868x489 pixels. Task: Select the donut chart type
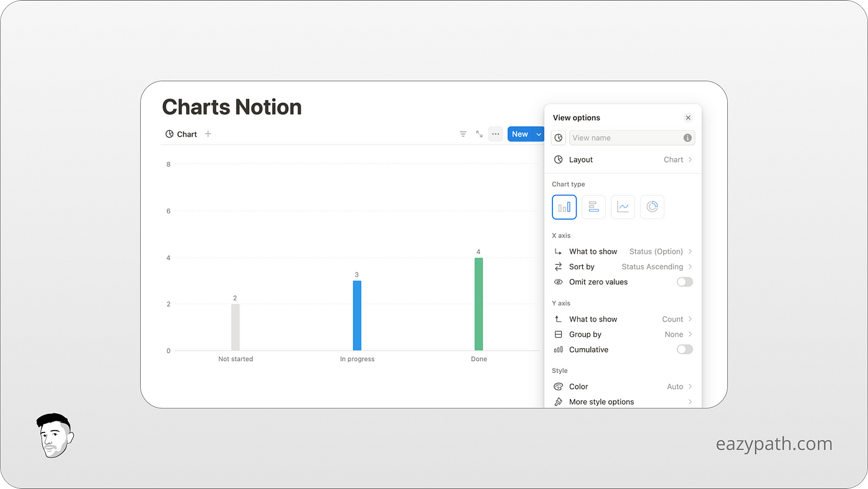pos(652,207)
